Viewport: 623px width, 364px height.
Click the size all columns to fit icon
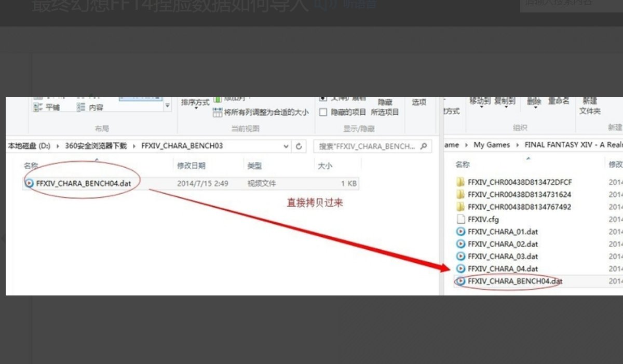click(x=218, y=112)
